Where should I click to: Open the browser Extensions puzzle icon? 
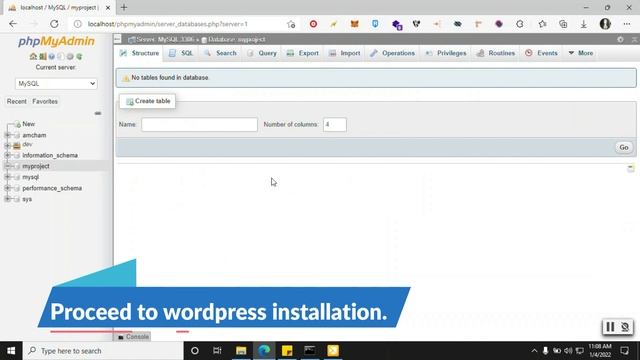coord(520,24)
